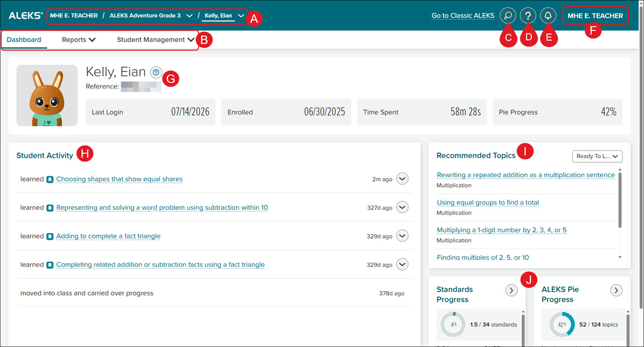This screenshot has width=644, height=347.
Task: Open Adding to complete a fact triangle
Action: [x=108, y=236]
